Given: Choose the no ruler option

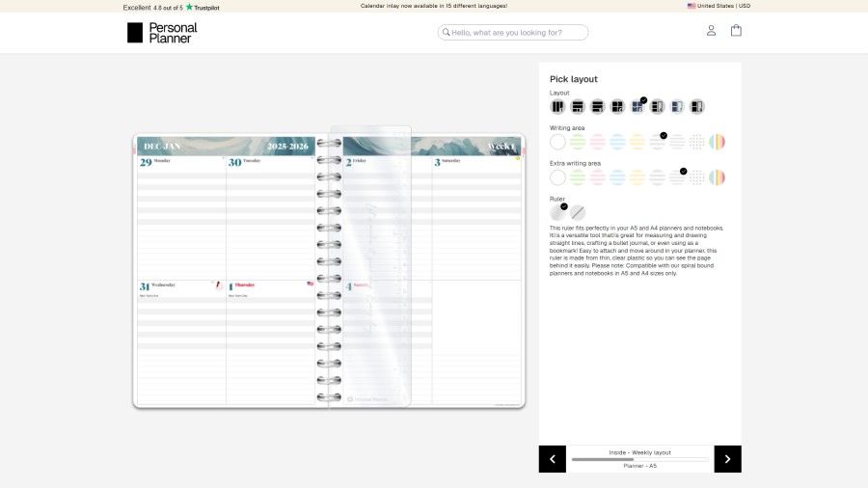Looking at the screenshot, I should coord(578,213).
